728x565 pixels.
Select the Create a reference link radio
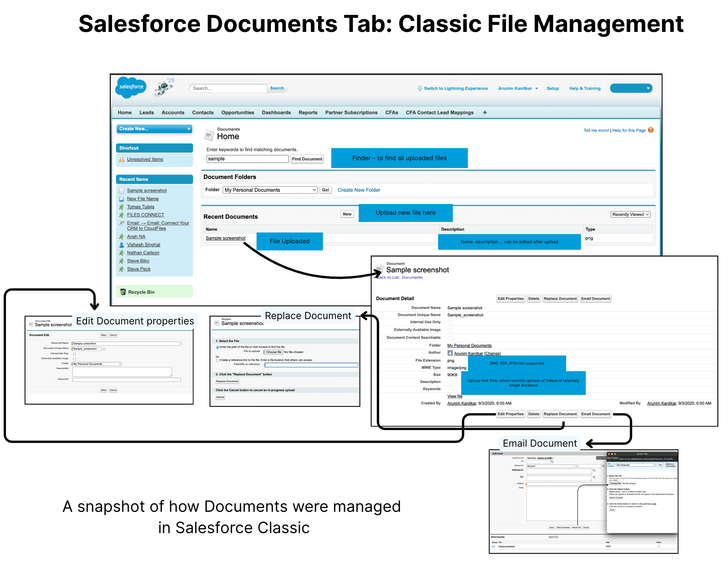[x=217, y=360]
